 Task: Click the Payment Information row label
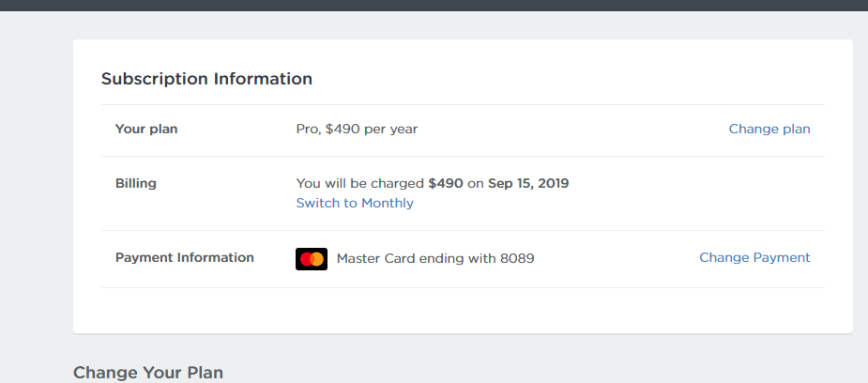tap(185, 257)
